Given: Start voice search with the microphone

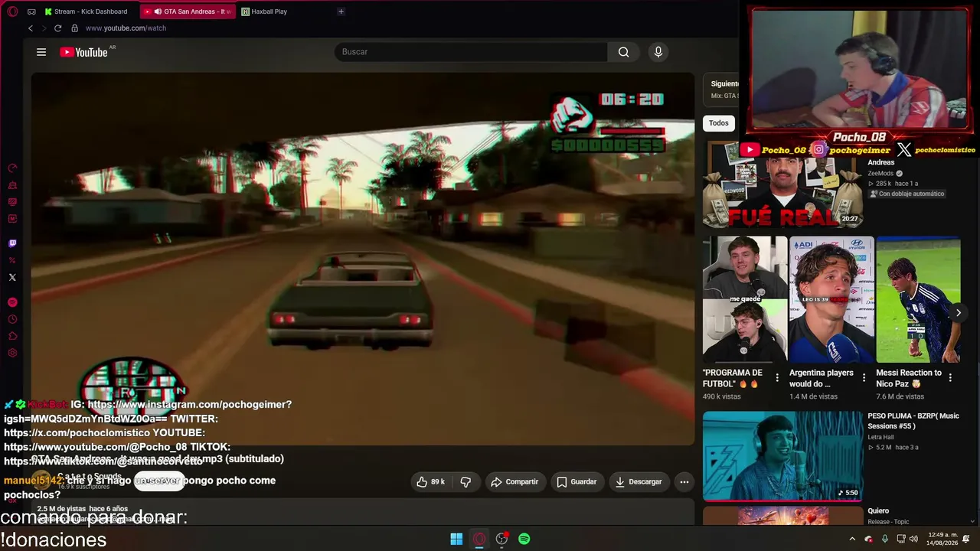Looking at the screenshot, I should pos(658,52).
